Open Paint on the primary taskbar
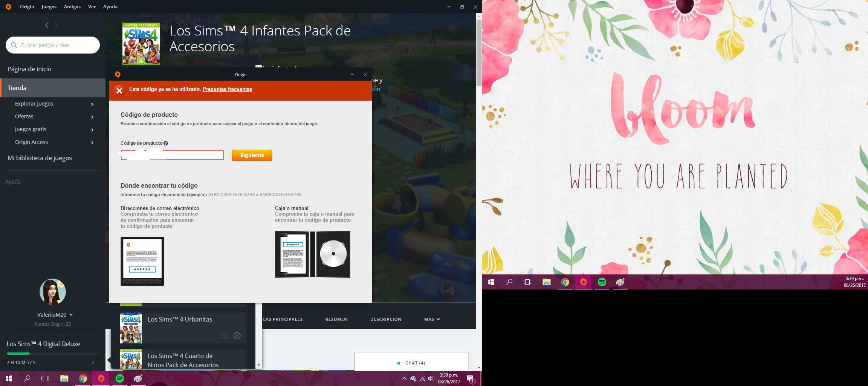The image size is (868, 386). pyautogui.click(x=138, y=378)
